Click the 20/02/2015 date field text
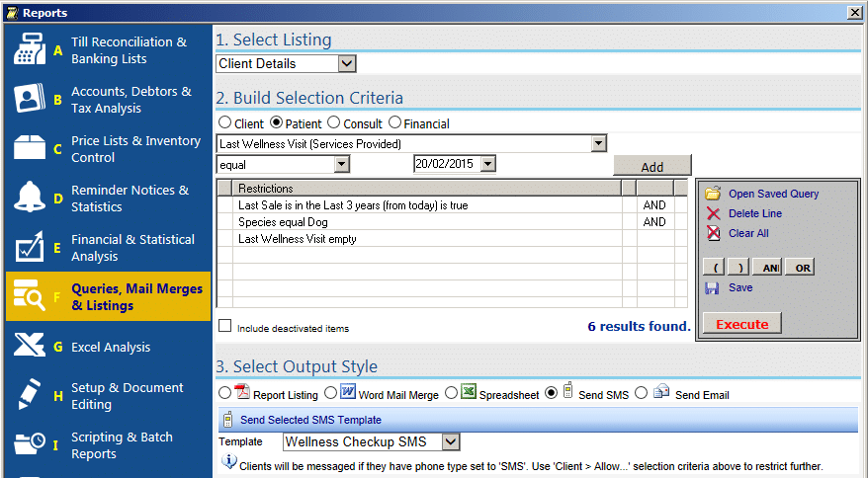 pyautogui.click(x=445, y=164)
